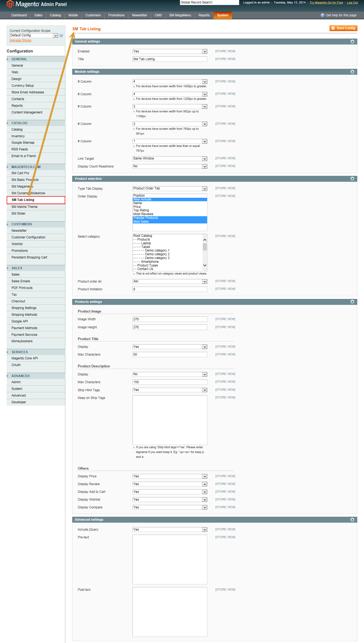Select Laptop in category list
364x643 pixels.
coord(168,243)
